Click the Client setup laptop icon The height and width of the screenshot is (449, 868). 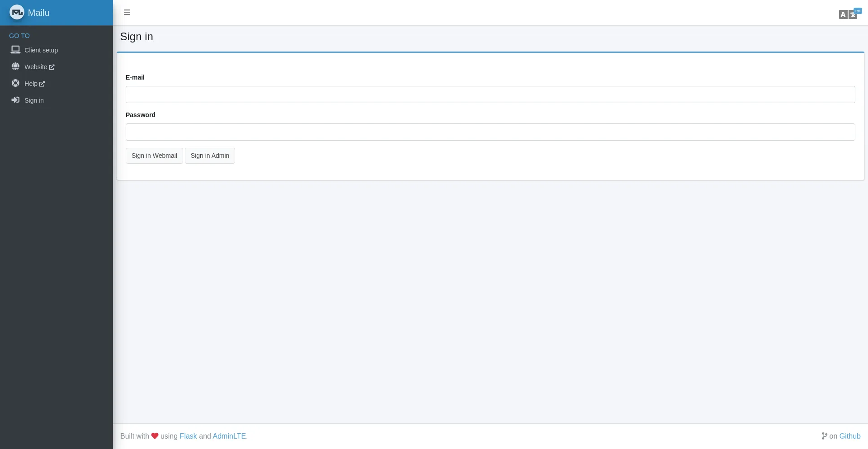coord(15,50)
